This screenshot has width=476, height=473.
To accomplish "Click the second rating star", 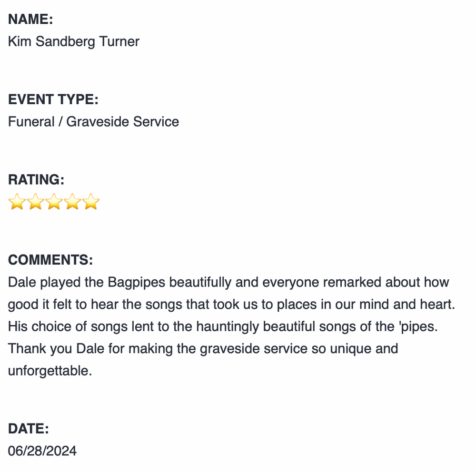I will (36, 202).
